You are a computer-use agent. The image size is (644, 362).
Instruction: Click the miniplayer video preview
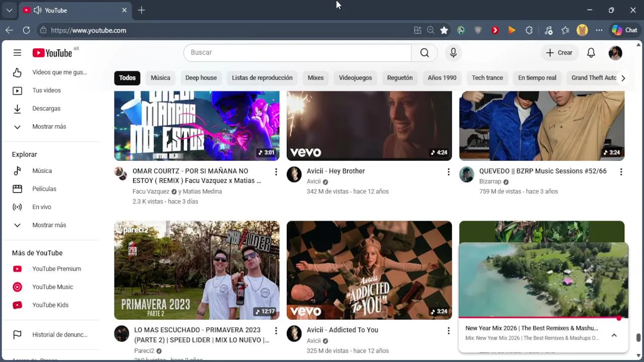(x=543, y=280)
